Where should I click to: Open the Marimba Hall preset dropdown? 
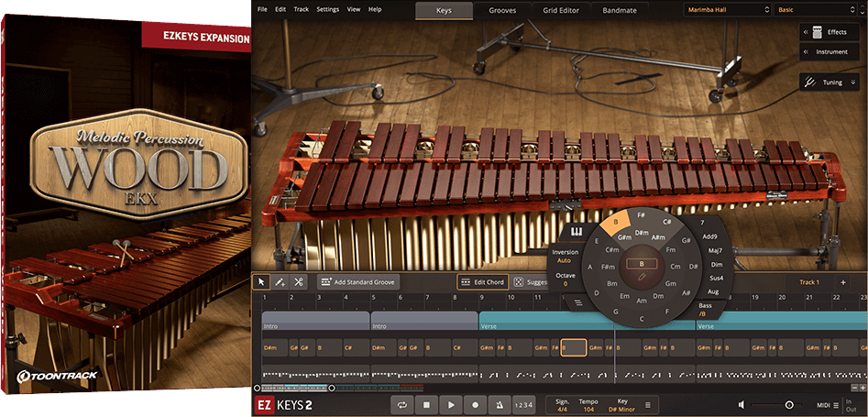click(727, 9)
